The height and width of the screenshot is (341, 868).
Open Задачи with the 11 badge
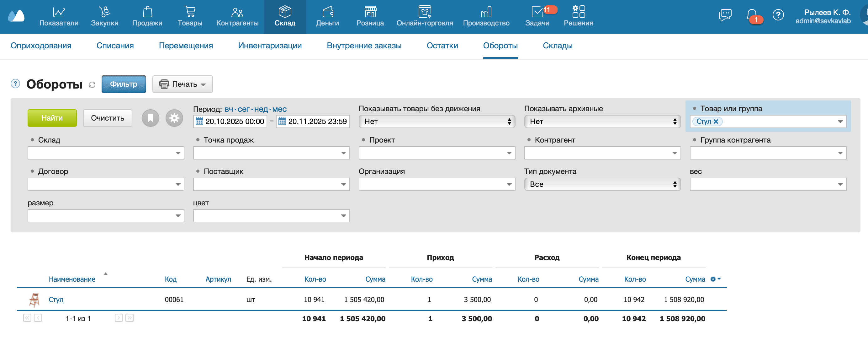pyautogui.click(x=537, y=12)
